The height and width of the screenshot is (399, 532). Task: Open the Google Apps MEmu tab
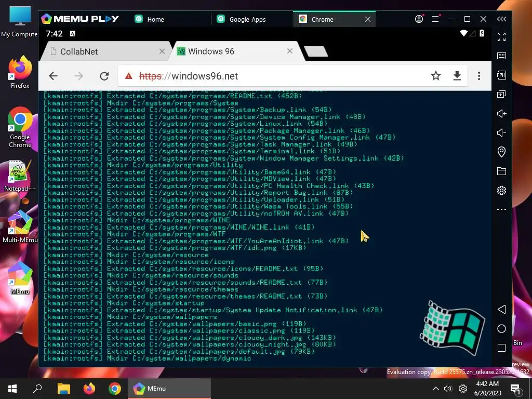click(x=251, y=19)
